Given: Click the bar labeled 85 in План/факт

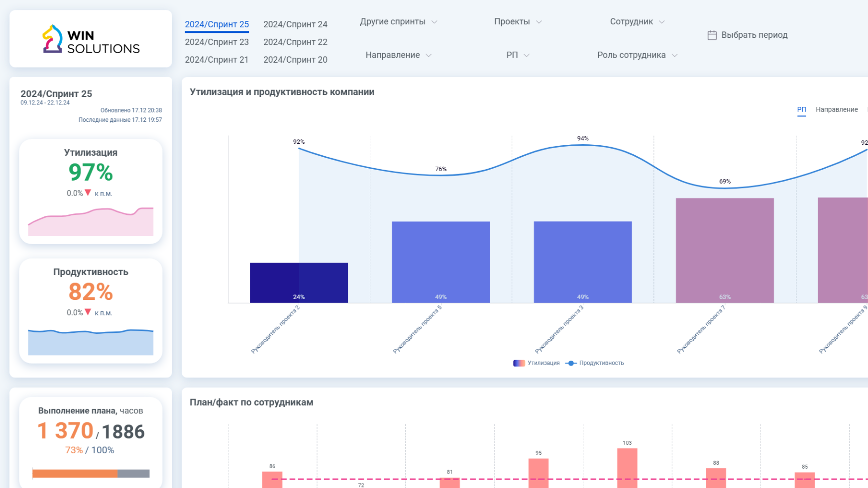Looking at the screenshot, I should [805, 480].
